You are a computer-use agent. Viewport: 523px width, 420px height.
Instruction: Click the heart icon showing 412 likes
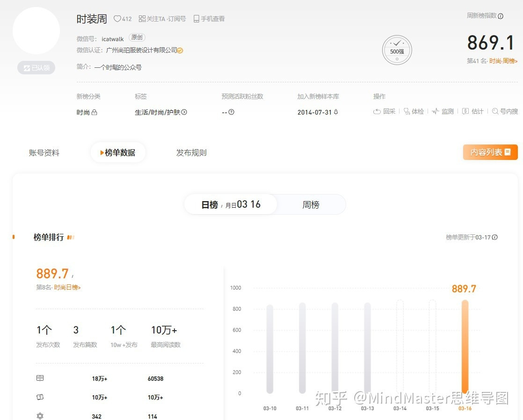[x=117, y=19]
